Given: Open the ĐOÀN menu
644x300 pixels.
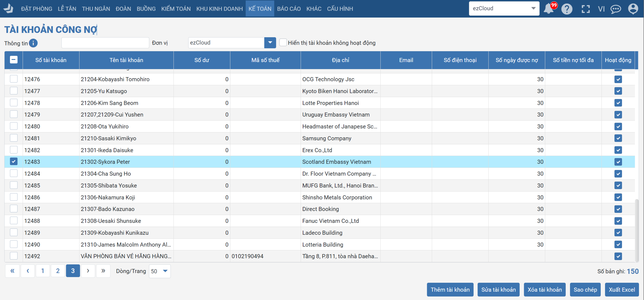Looking at the screenshot, I should click(123, 9).
